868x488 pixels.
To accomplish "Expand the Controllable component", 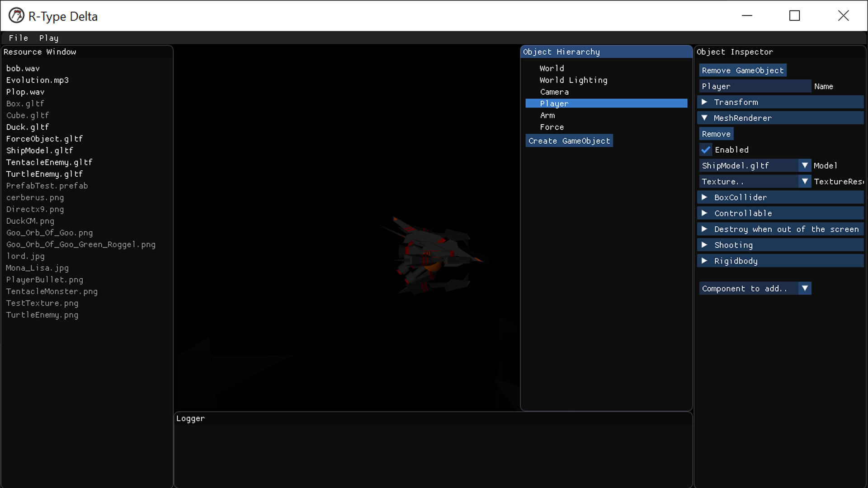I will [781, 213].
